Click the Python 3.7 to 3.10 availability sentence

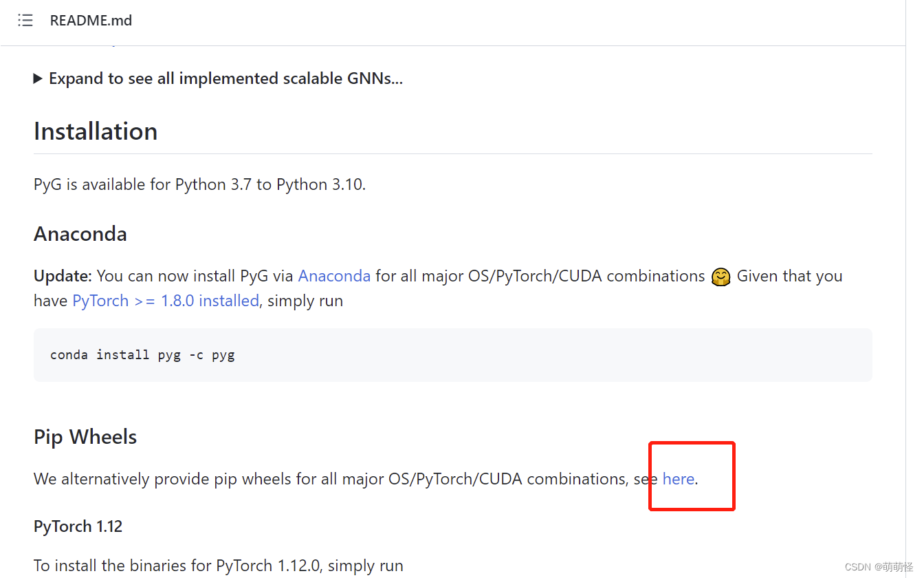(x=199, y=184)
